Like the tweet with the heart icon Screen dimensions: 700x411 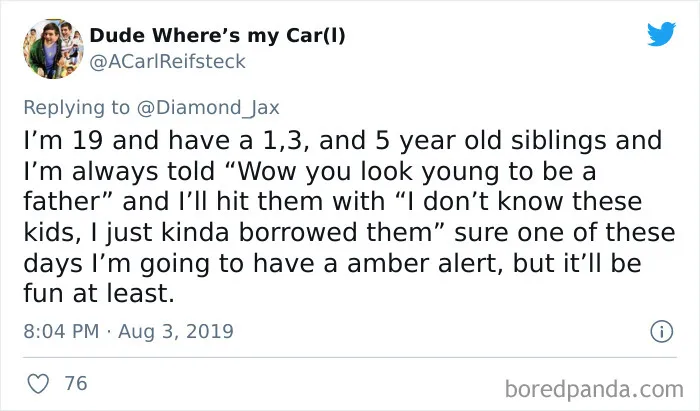point(38,383)
